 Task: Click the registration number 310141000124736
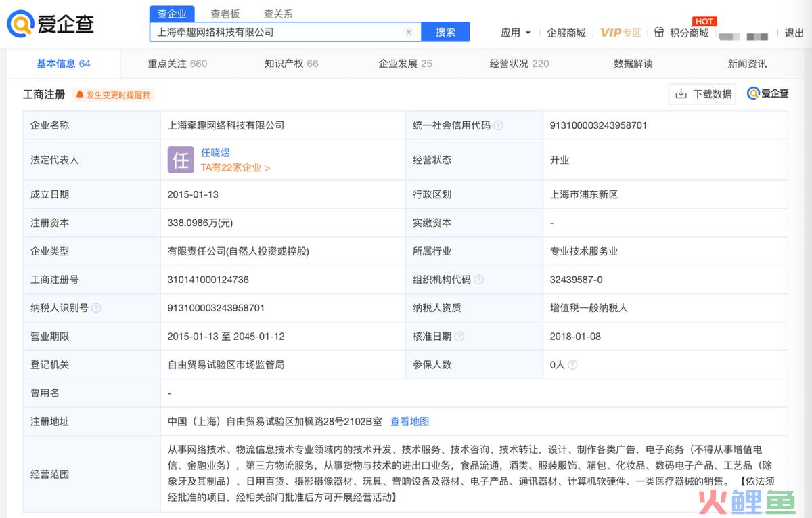pyautogui.click(x=208, y=280)
